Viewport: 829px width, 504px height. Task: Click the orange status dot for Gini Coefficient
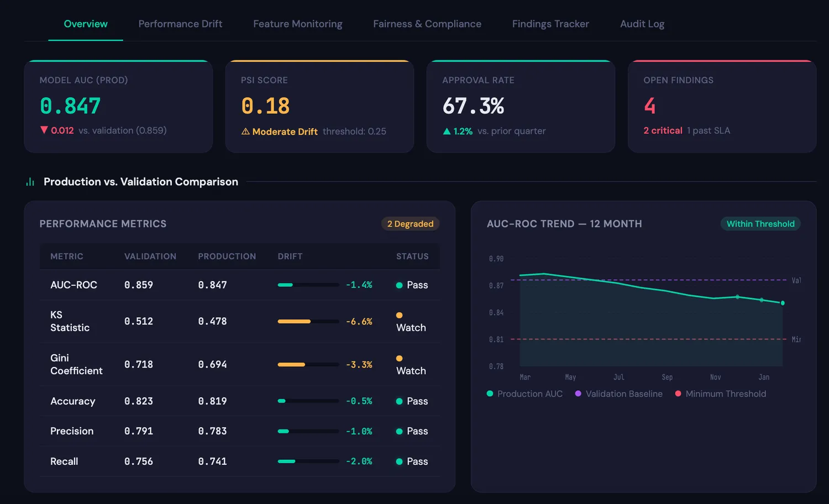click(399, 358)
